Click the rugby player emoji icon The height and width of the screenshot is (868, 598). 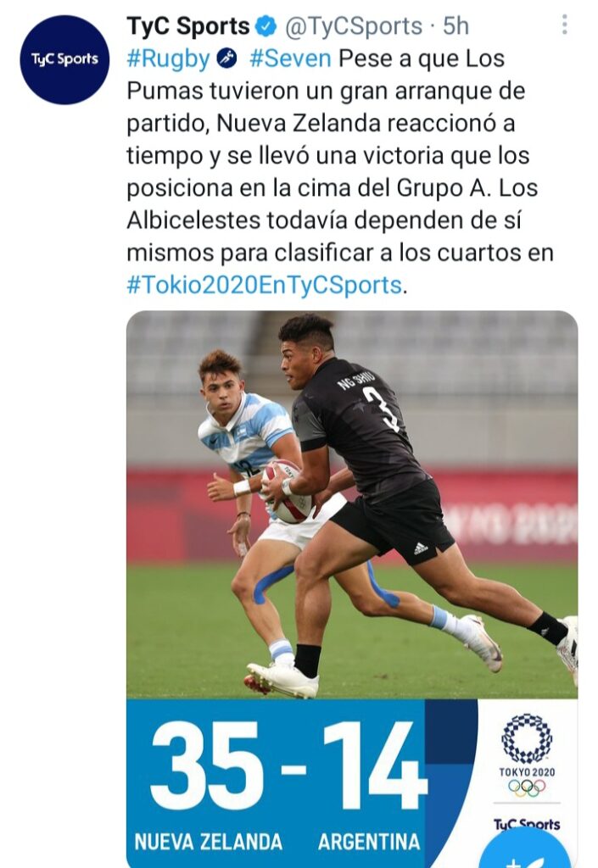coord(227,58)
